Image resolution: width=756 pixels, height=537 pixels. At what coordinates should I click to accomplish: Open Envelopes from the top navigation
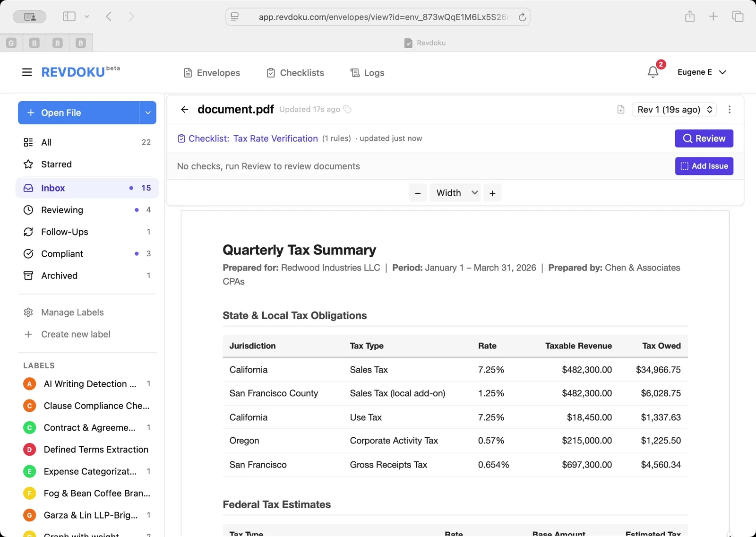[211, 73]
